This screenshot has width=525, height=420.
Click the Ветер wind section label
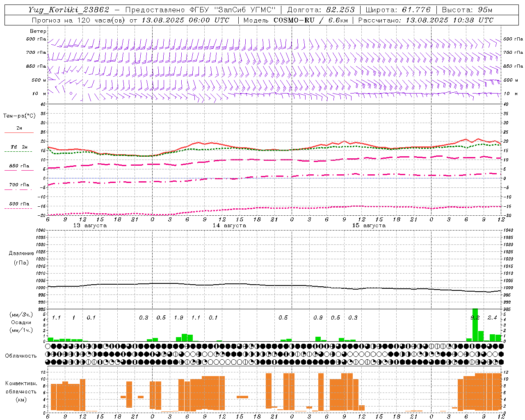click(38, 31)
